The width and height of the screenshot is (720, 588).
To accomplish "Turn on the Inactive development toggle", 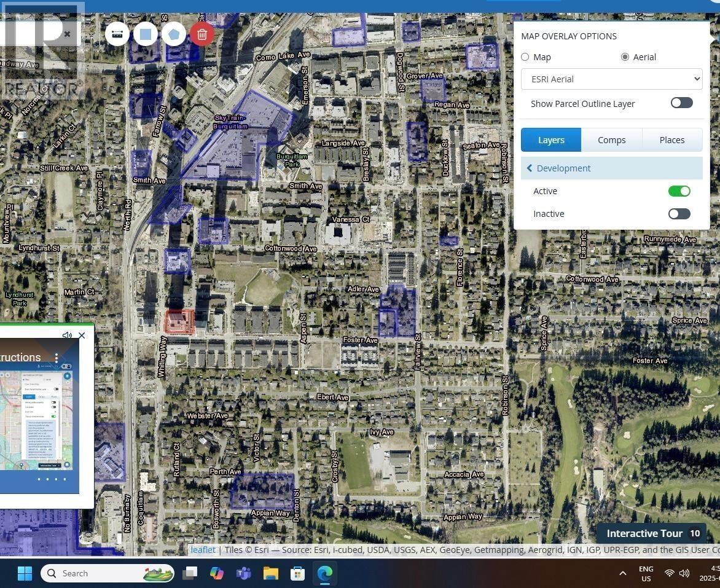I will [679, 214].
